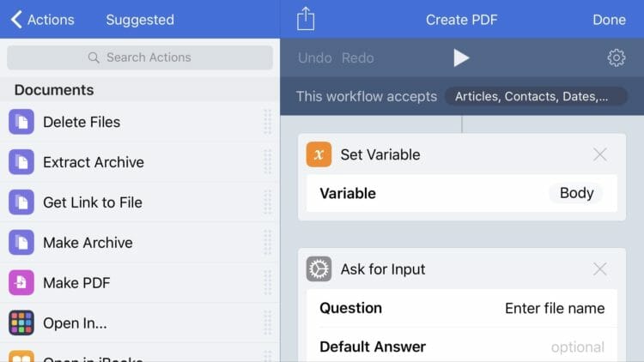
Task: Tap the Open In... colorful grid icon
Action: [21, 323]
